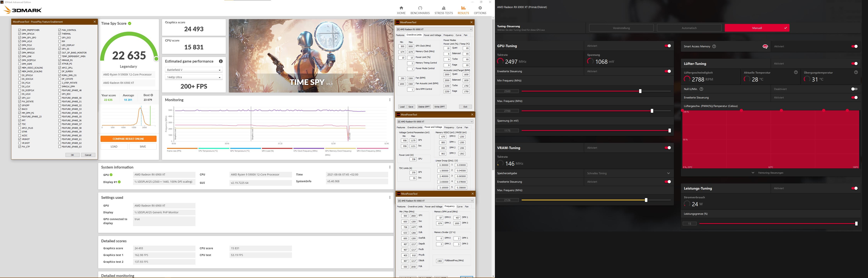
Task: Click the green check beside Time Spy Score
Action: [x=130, y=23]
